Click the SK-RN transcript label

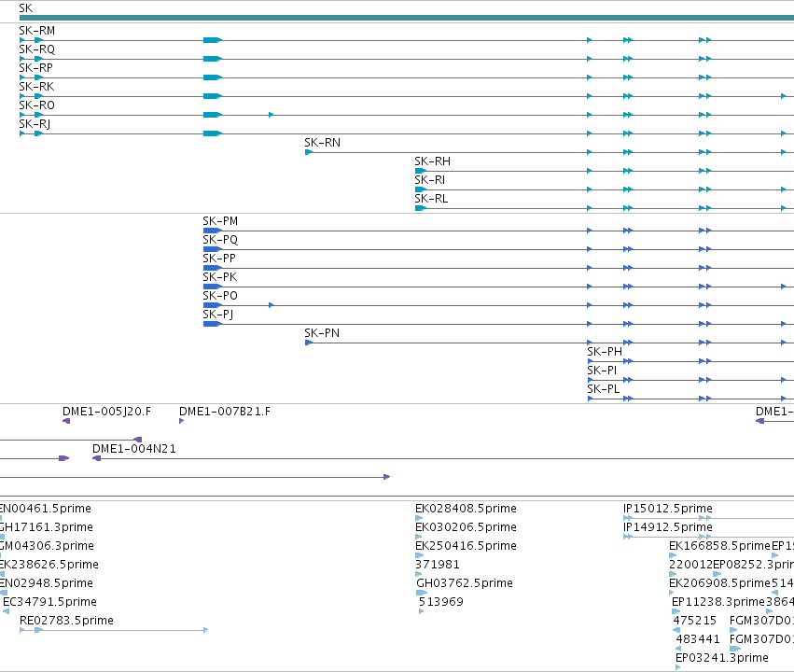323,143
